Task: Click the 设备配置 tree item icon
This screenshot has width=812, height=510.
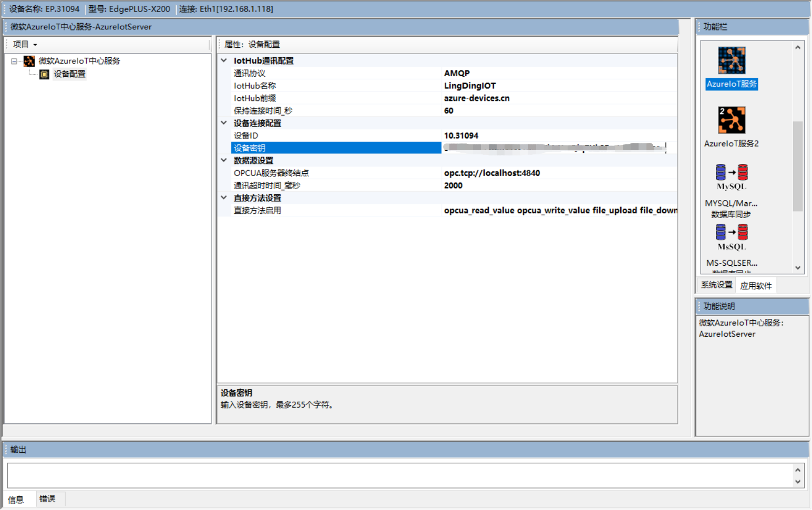Action: click(45, 74)
